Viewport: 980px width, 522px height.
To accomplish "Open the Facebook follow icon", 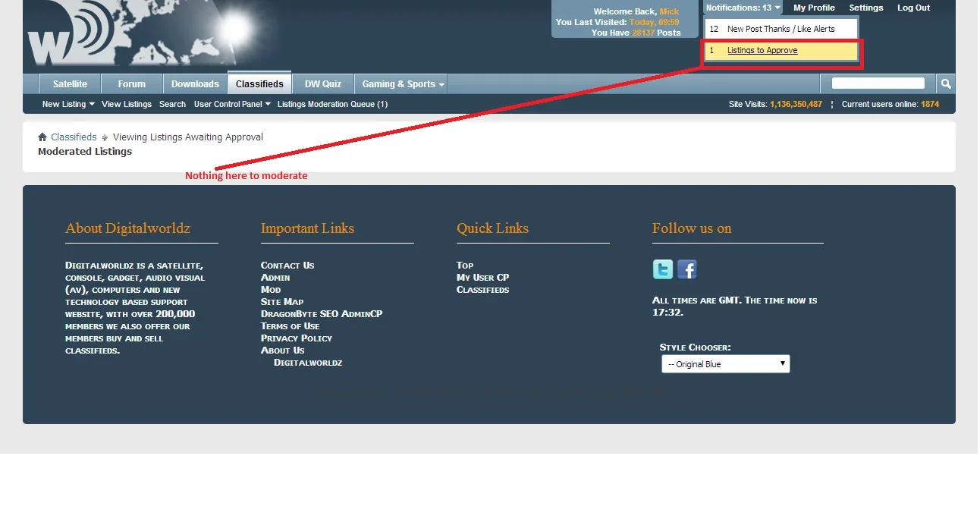I will pos(687,269).
